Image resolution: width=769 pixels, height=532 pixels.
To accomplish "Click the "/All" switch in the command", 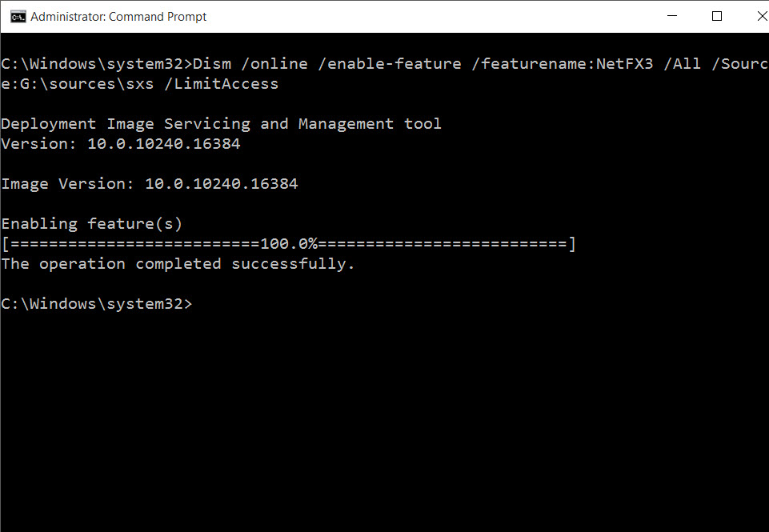I will tap(682, 64).
